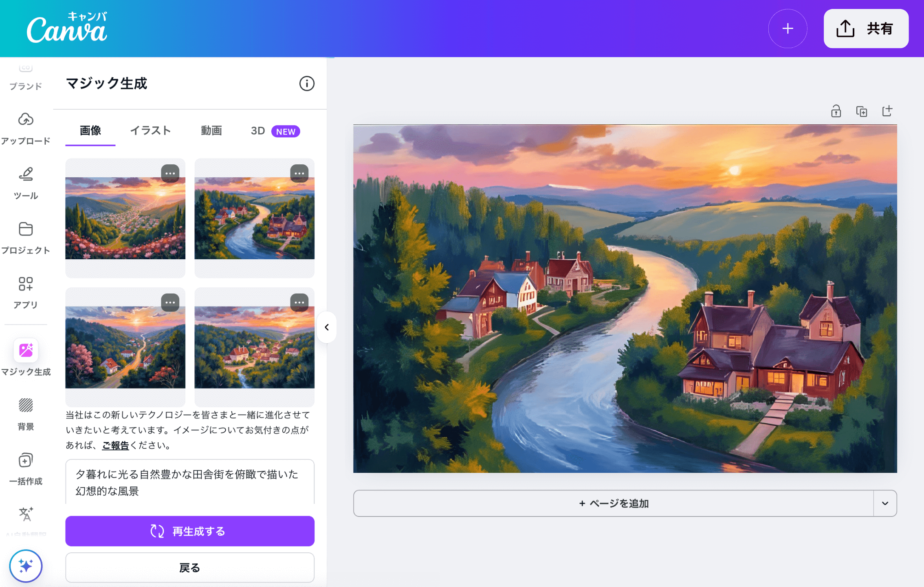Open more options on winding road thumbnail
Viewport: 924px width, 587px height.
[170, 303]
